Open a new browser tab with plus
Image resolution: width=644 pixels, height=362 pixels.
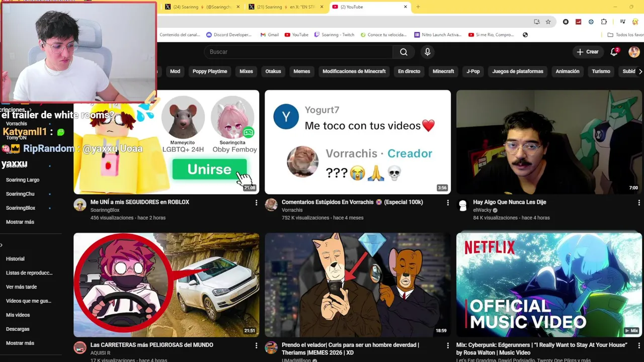418,7
